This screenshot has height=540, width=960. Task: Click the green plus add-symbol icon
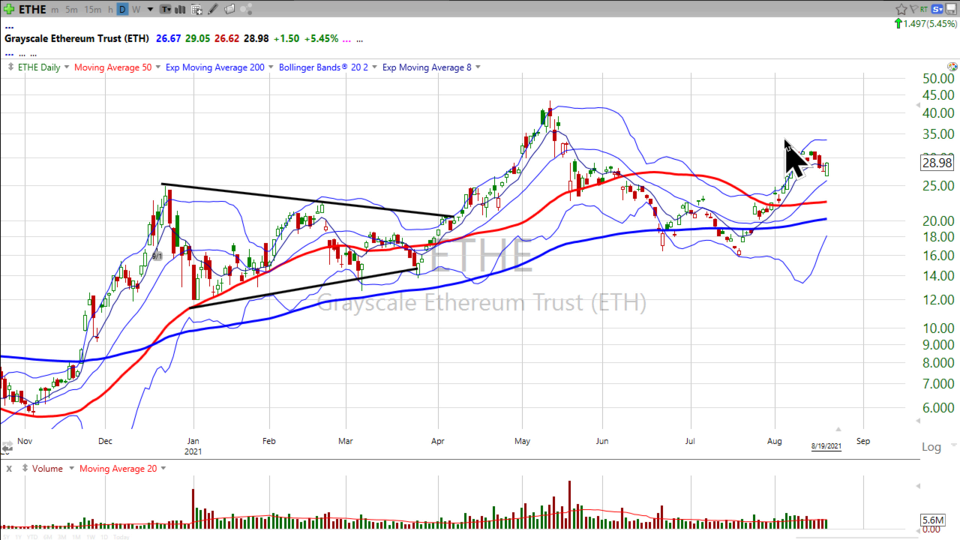coord(8,9)
